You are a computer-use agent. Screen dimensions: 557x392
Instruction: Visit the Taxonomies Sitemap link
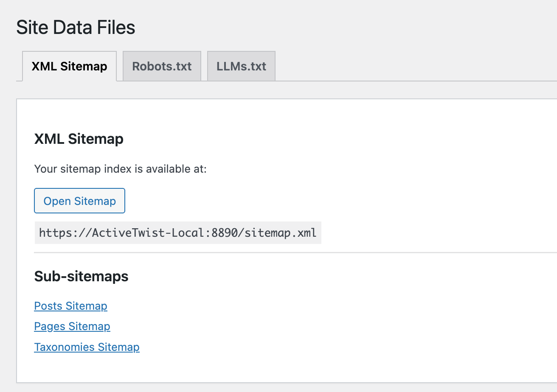[x=87, y=347]
